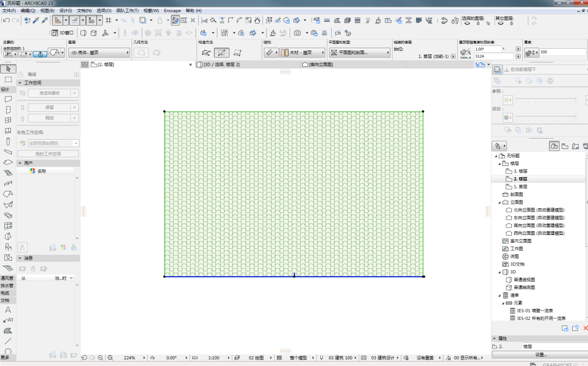Open the 设计(I) menu
The width and height of the screenshot is (588, 366).
click(x=66, y=10)
